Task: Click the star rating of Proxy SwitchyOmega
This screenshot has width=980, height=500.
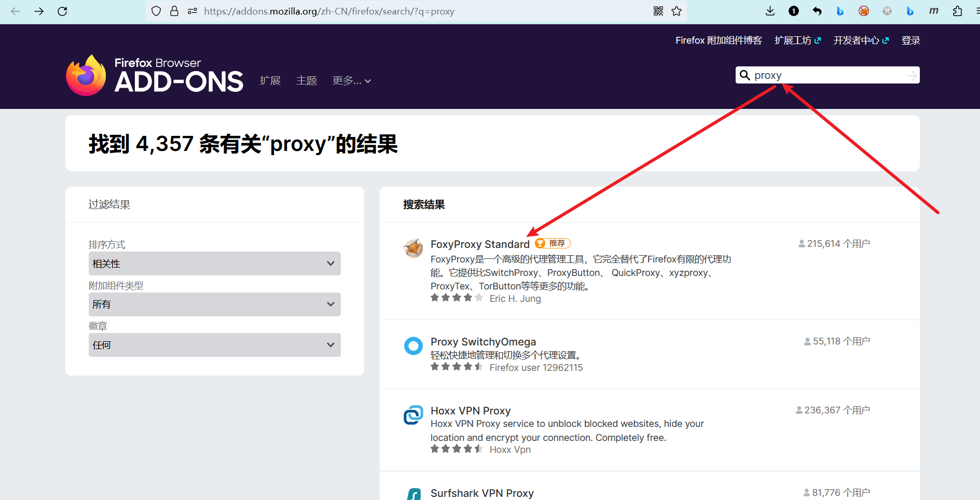Action: (x=457, y=367)
